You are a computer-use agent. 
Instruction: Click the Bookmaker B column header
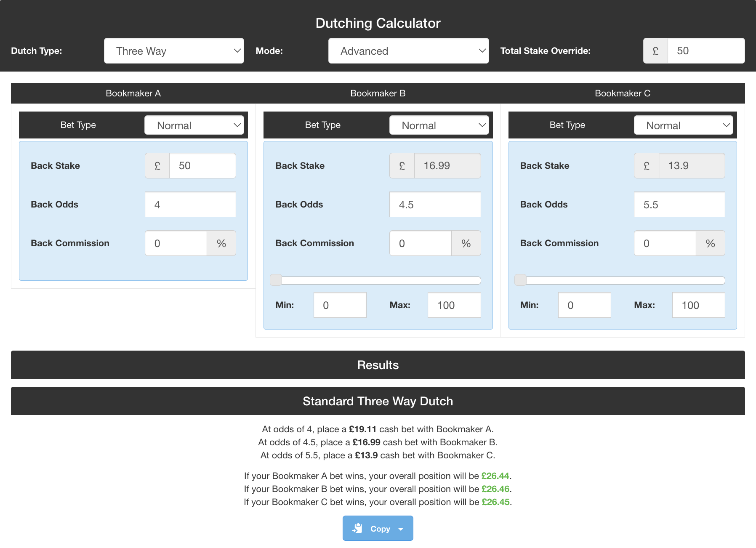pyautogui.click(x=378, y=93)
